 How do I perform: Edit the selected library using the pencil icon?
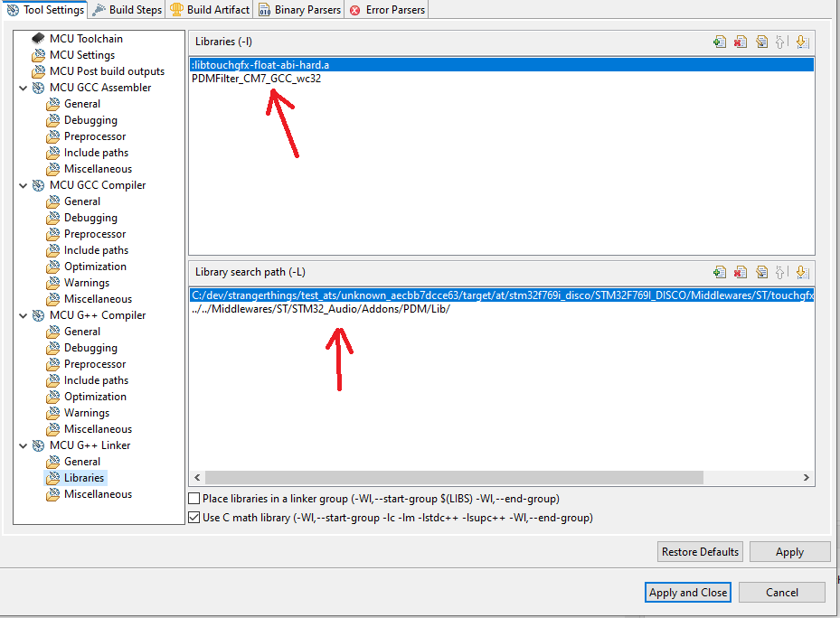point(761,42)
